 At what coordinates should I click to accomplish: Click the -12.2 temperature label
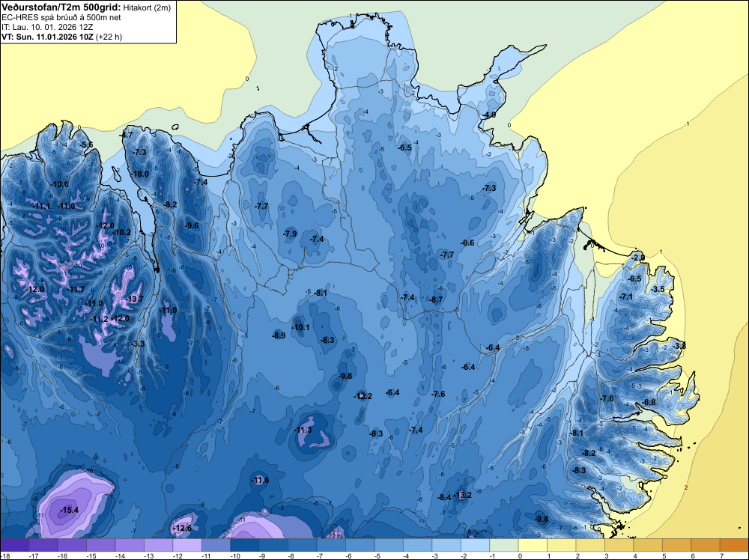point(363,396)
